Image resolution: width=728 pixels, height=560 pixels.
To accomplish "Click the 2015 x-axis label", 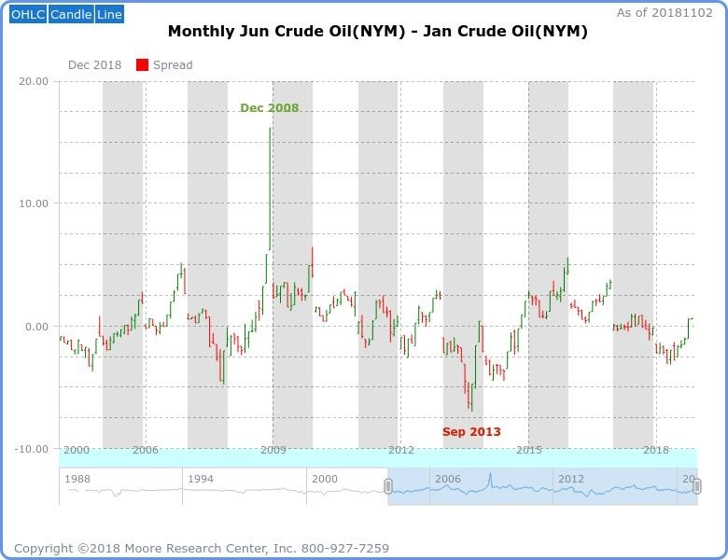I will [529, 450].
